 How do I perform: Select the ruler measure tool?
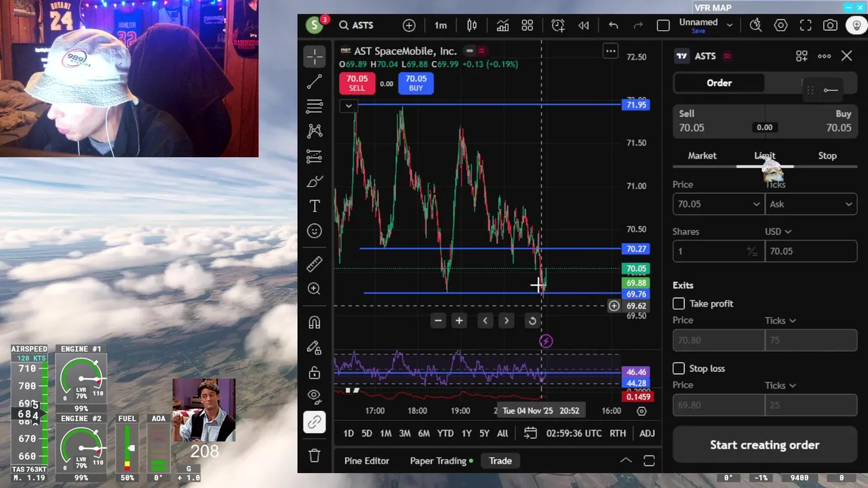[x=315, y=264]
